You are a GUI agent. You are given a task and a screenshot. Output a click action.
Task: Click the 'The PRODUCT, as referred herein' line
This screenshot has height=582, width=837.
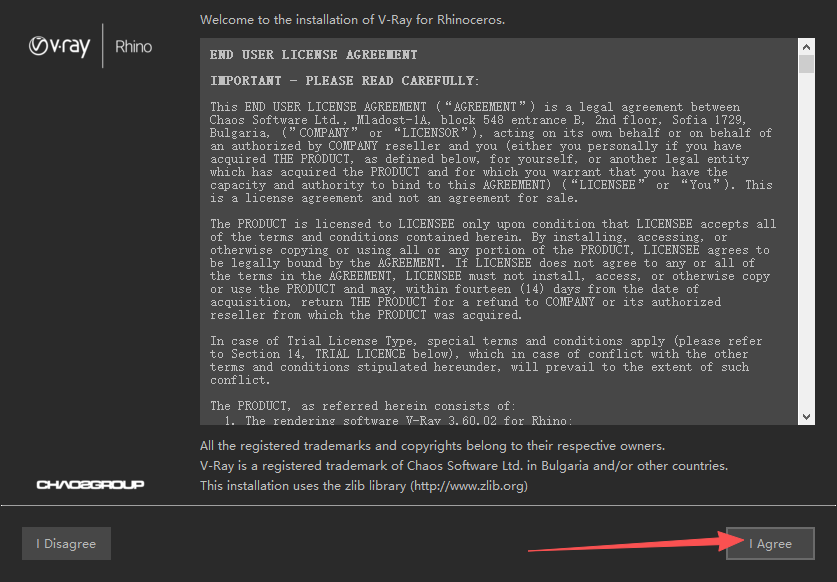[x=363, y=406]
